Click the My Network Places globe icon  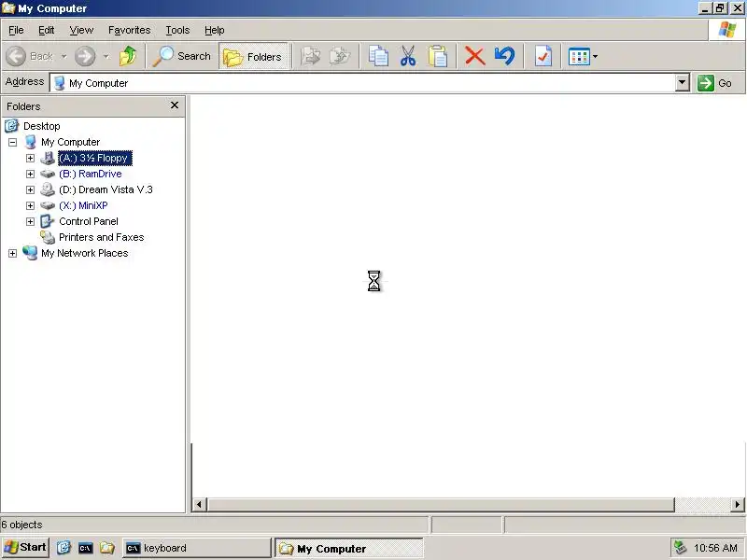(30, 253)
